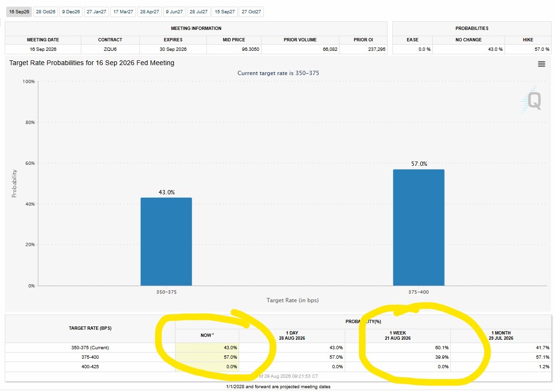Click the 1 MONTH 29 JUL 2026 header
The image size is (554, 392).
click(x=501, y=335)
